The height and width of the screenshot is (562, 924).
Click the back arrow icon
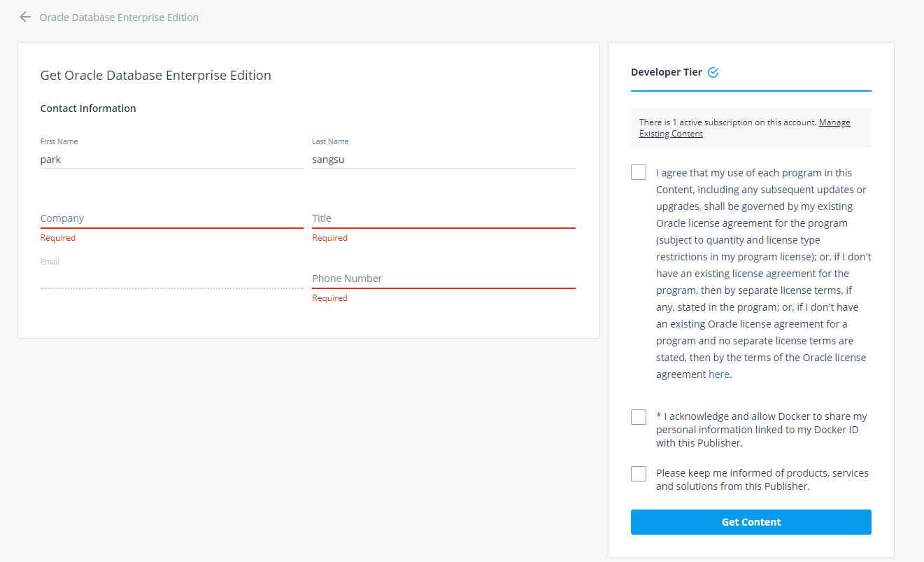[x=25, y=17]
